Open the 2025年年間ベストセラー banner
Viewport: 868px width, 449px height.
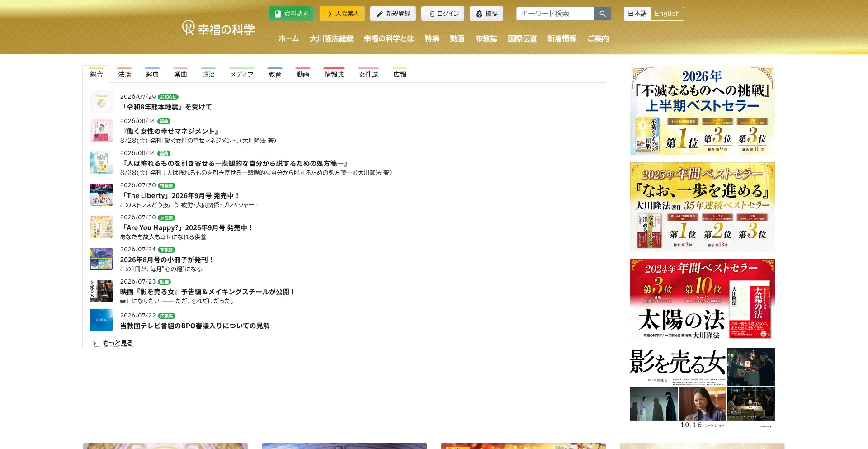(702, 207)
